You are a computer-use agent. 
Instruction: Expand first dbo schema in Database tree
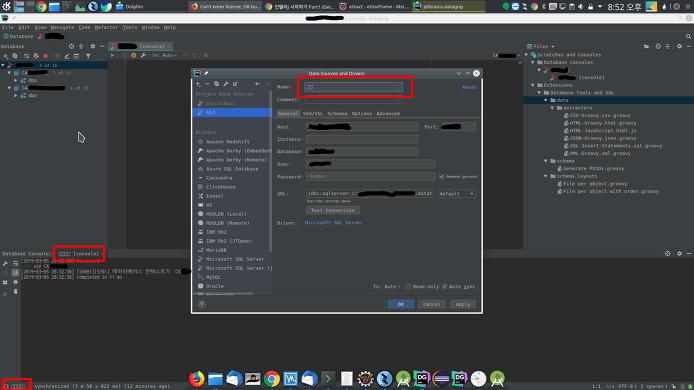pos(15,81)
